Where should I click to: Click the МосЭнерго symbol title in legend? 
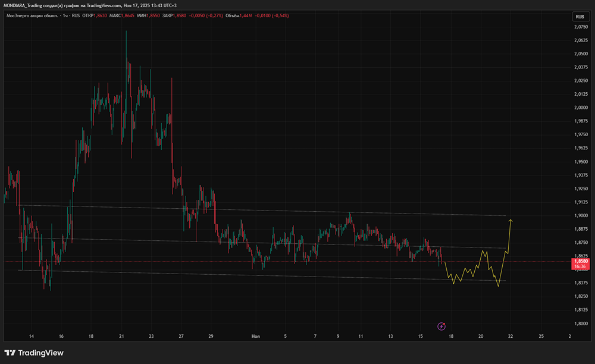pos(32,16)
